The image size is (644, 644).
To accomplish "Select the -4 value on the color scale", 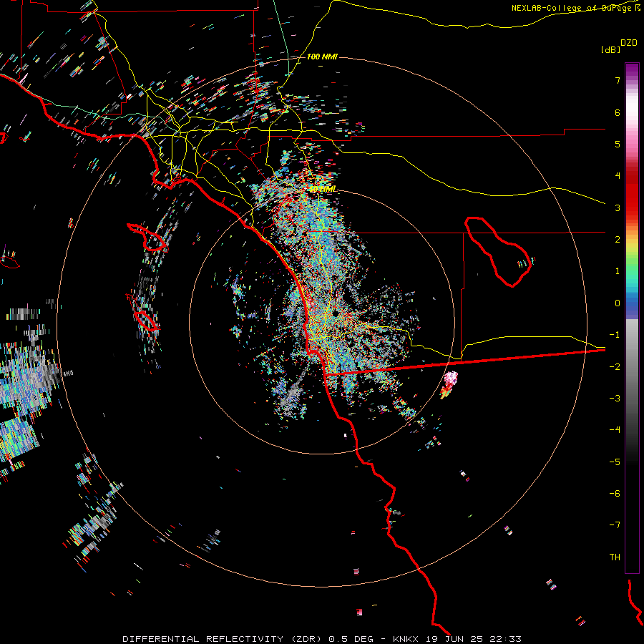I will tap(615, 430).
